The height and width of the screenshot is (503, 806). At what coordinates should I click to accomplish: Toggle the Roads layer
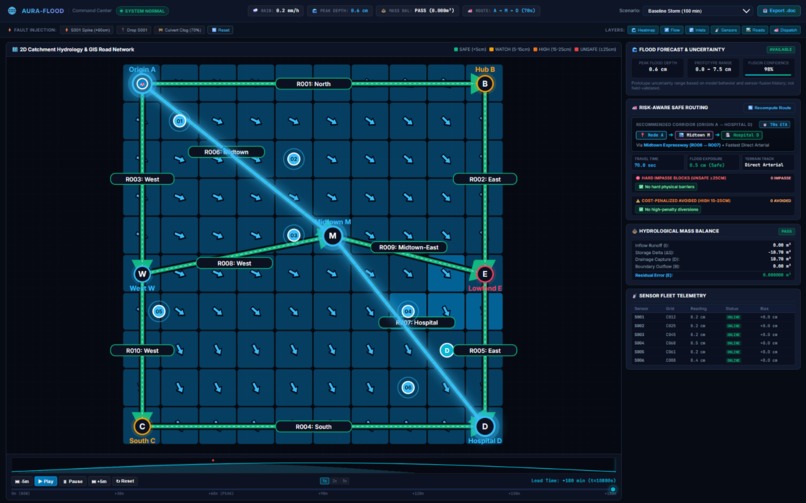[x=755, y=30]
